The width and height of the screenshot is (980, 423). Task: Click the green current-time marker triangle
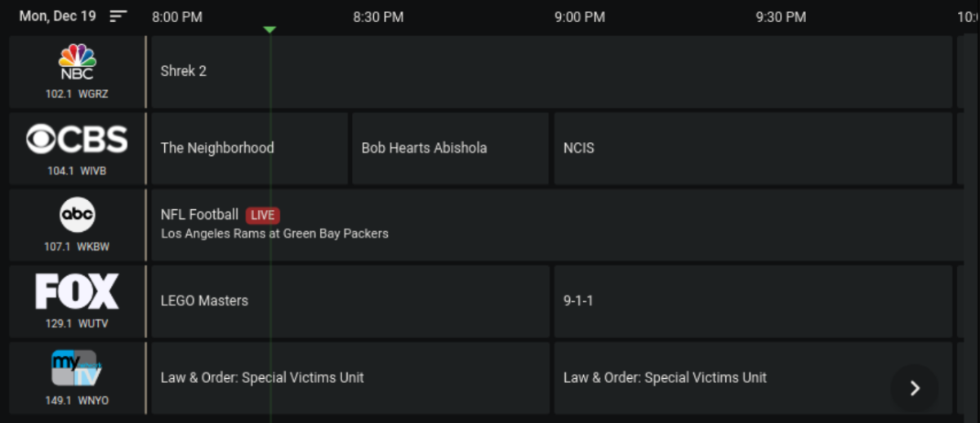click(x=269, y=30)
